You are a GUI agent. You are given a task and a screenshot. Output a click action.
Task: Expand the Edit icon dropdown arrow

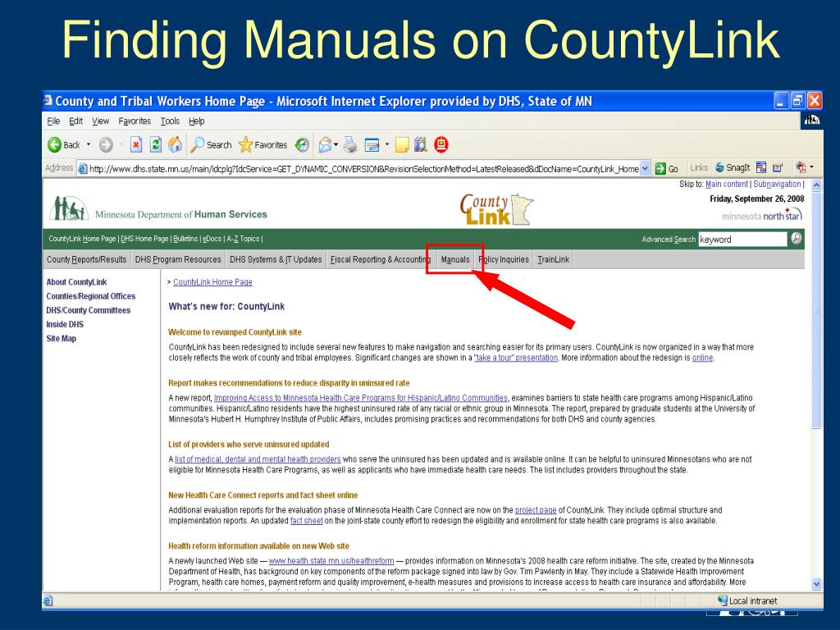(x=387, y=144)
